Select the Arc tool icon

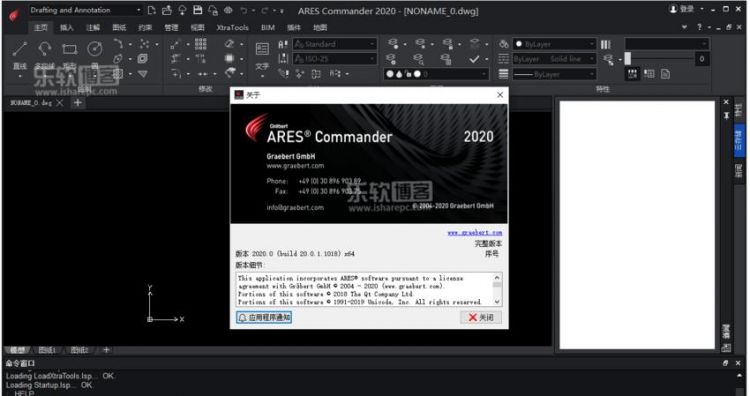point(118,44)
